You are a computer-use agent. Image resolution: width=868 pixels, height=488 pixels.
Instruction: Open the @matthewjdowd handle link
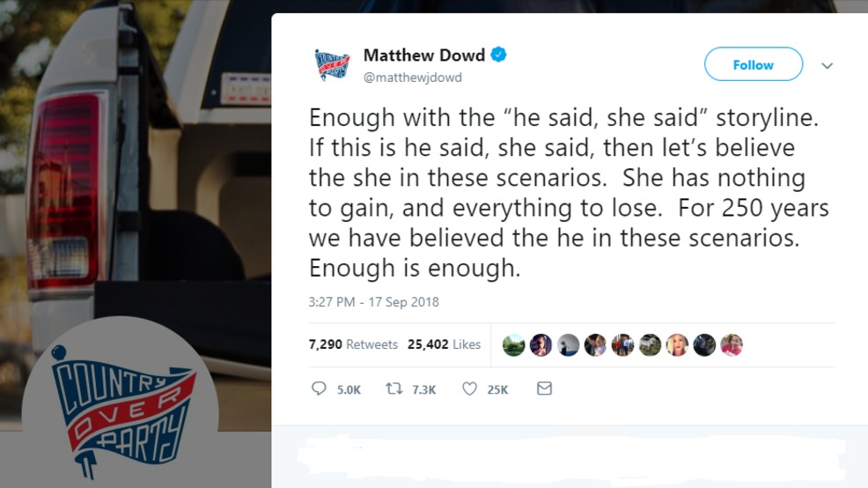coord(412,78)
